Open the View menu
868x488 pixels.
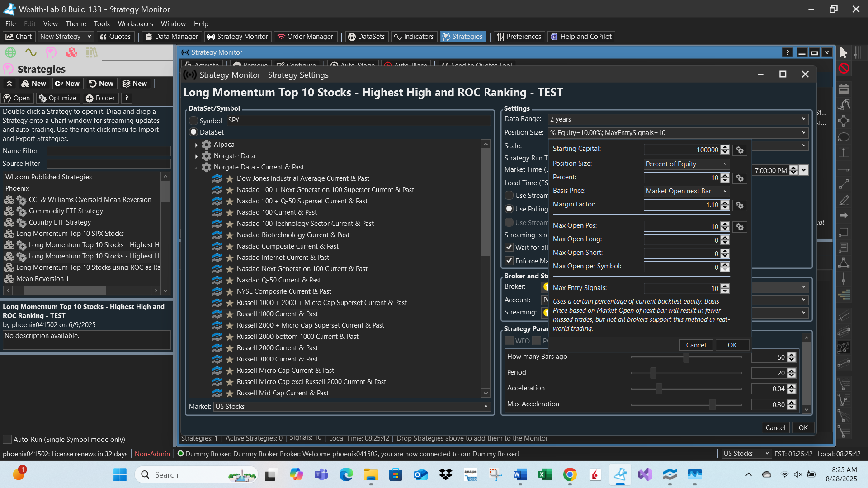coord(50,24)
